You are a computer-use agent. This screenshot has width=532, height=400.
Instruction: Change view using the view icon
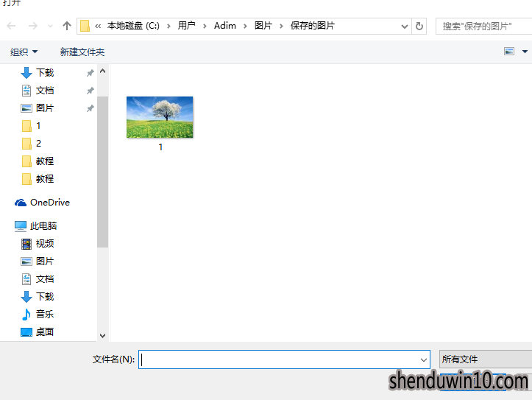point(509,52)
